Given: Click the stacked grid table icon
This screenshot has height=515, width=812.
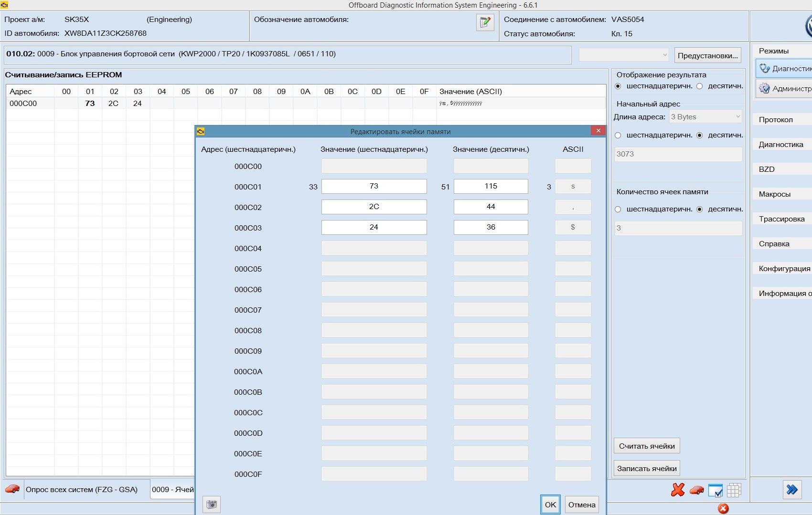Looking at the screenshot, I should (x=734, y=490).
